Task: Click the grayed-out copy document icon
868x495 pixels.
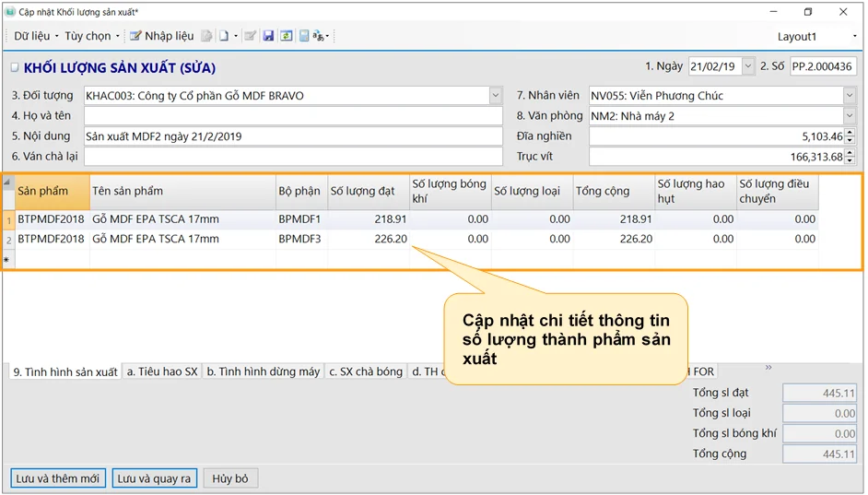Action: [207, 36]
